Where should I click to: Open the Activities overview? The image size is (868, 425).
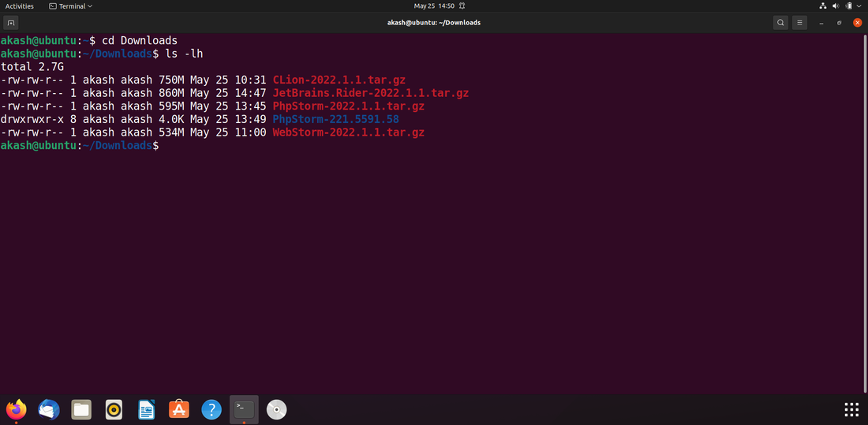(20, 6)
